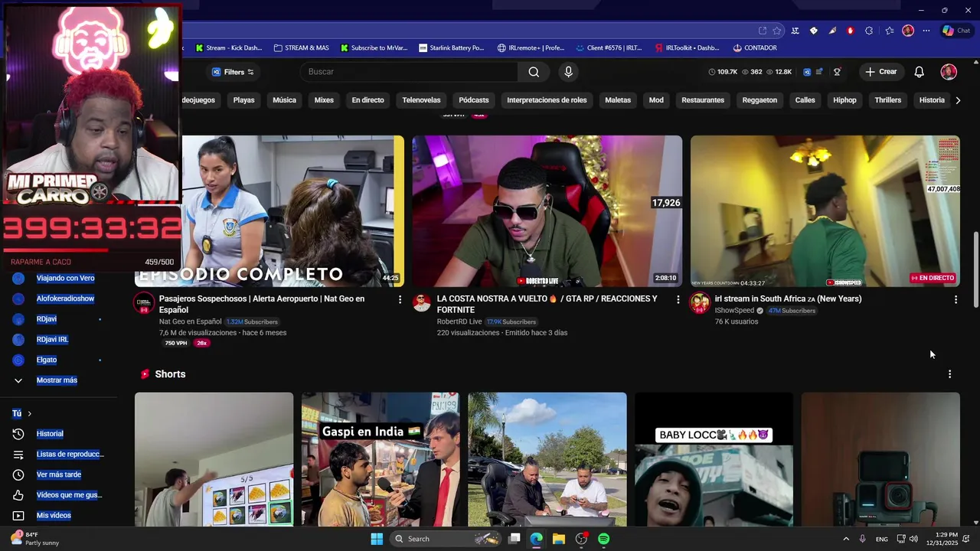Screen dimensions: 980x551
Task: Open the YouTube account avatar menu
Action: [949, 72]
